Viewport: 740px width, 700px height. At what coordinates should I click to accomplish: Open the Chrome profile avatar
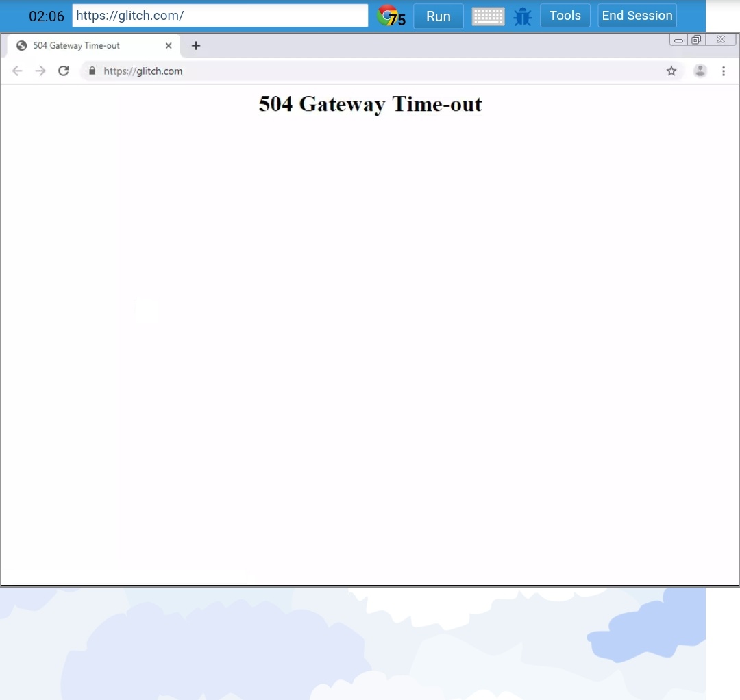point(700,71)
